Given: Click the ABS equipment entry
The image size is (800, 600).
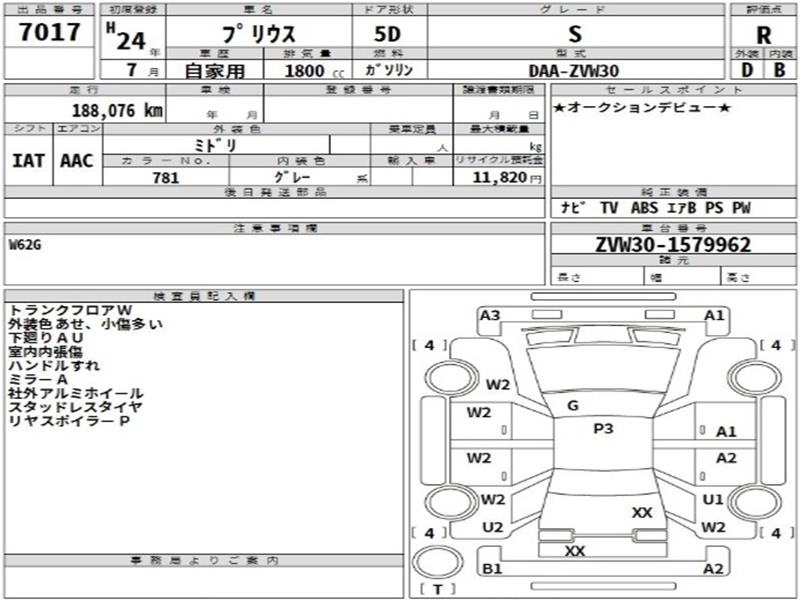Looking at the screenshot, I should coord(644,208).
